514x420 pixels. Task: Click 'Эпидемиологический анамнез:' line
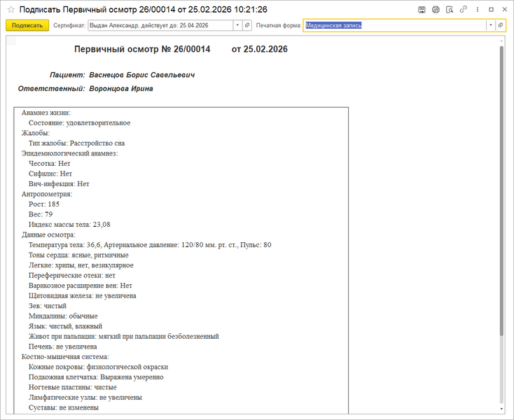(x=69, y=153)
